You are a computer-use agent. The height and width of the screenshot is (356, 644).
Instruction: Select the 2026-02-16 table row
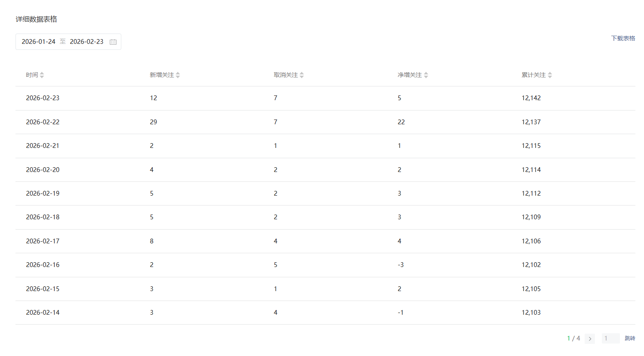(x=325, y=265)
